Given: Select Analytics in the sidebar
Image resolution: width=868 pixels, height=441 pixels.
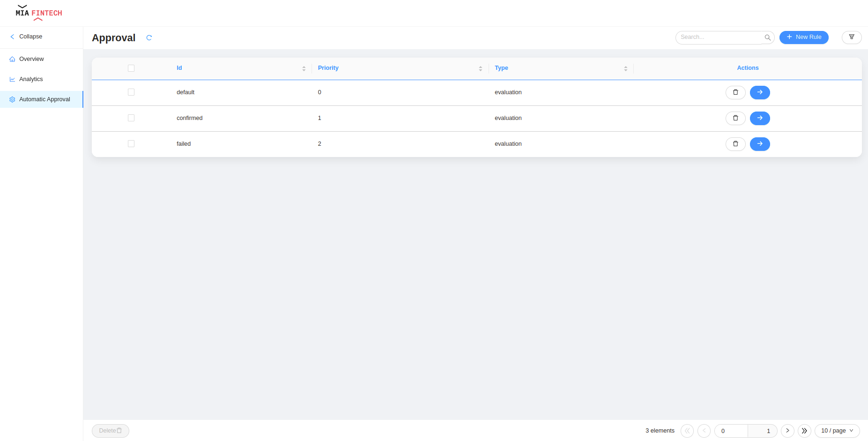Looking at the screenshot, I should click(31, 79).
